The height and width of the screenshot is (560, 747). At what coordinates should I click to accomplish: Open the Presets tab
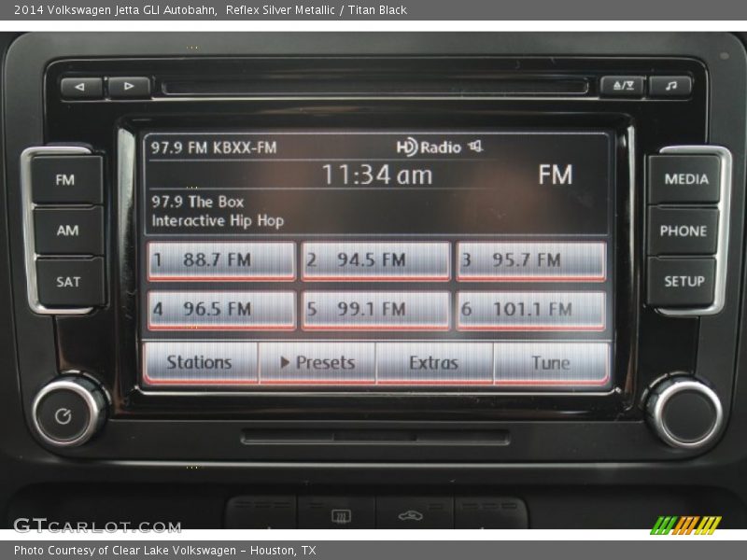coord(317,362)
